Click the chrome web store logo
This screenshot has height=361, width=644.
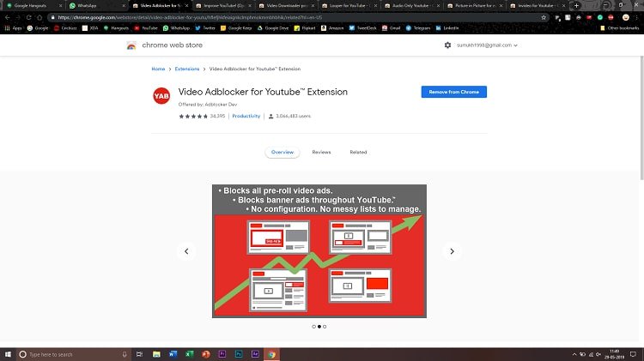(x=131, y=45)
